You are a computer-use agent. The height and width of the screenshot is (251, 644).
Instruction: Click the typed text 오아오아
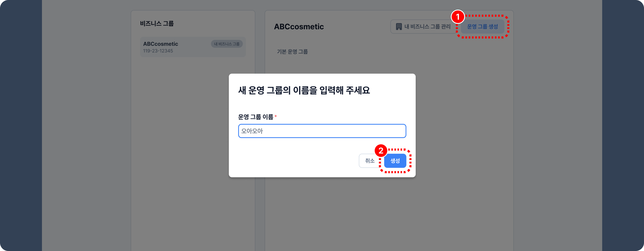tap(252, 131)
